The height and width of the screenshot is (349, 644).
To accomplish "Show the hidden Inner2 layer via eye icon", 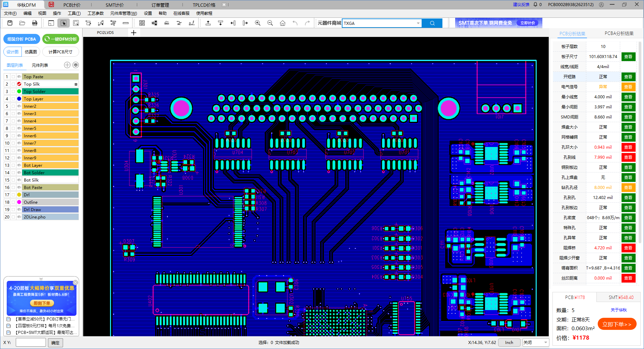I will (x=19, y=106).
